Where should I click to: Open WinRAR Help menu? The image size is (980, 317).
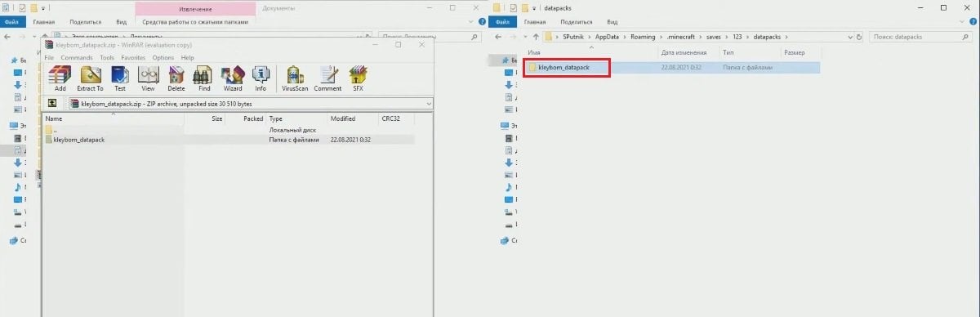(x=188, y=58)
